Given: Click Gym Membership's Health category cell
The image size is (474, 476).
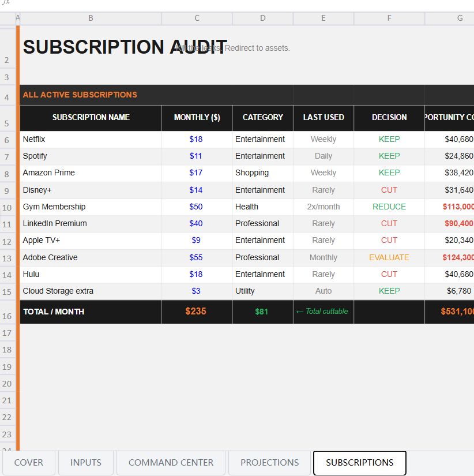Looking at the screenshot, I should (x=263, y=207).
